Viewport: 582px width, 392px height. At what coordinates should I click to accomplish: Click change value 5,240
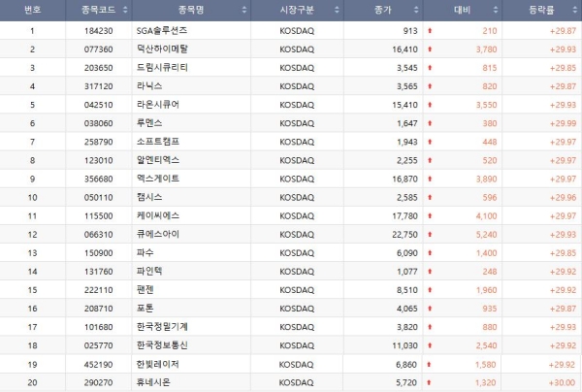pos(487,235)
